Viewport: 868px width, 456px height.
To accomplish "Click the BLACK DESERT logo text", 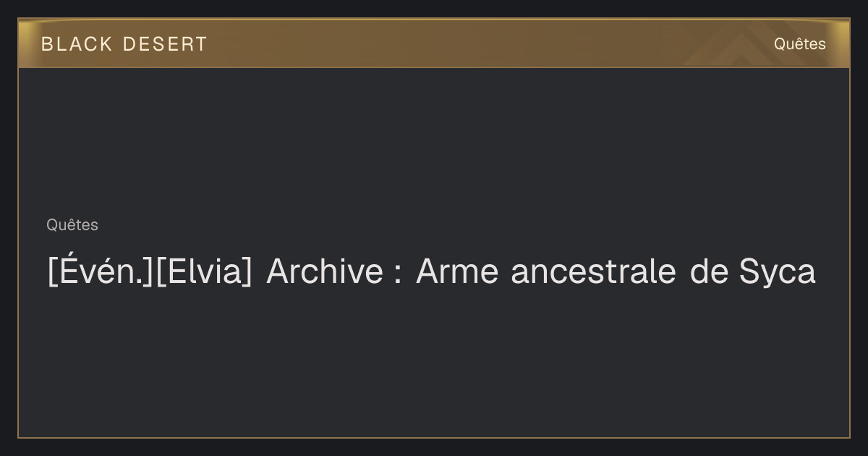I will pos(124,44).
